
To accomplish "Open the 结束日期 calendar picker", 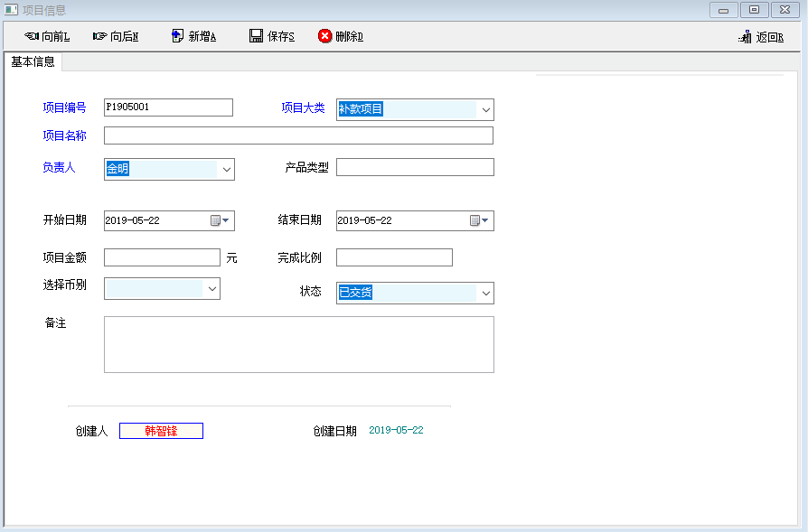I will 480,220.
